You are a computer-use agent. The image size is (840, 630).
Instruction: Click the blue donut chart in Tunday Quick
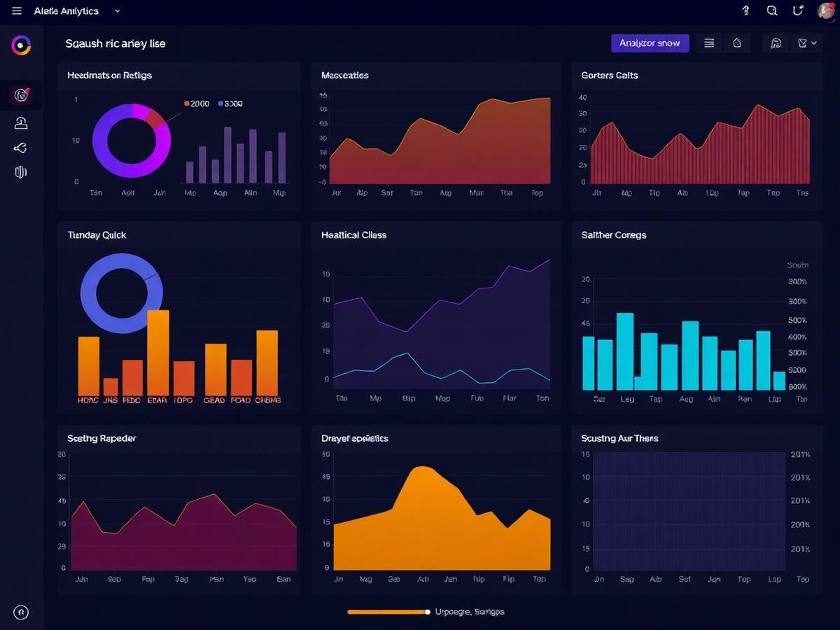122,293
